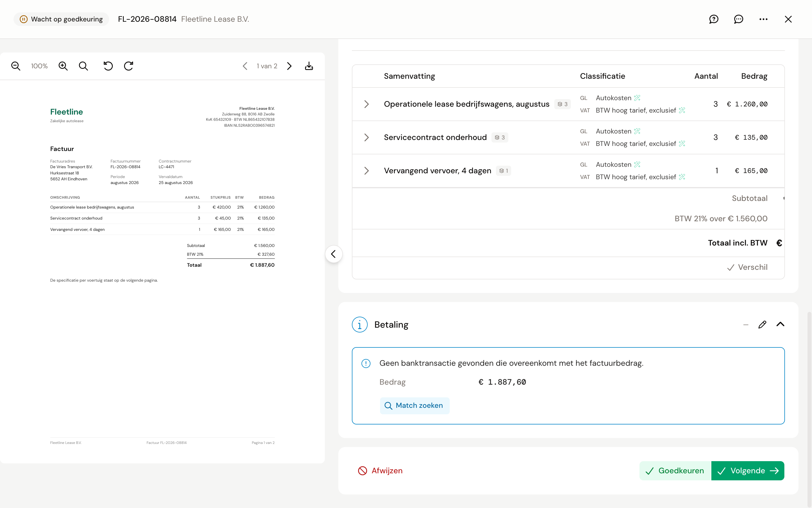This screenshot has width=812, height=508.
Task: Go to next document page
Action: (289, 66)
